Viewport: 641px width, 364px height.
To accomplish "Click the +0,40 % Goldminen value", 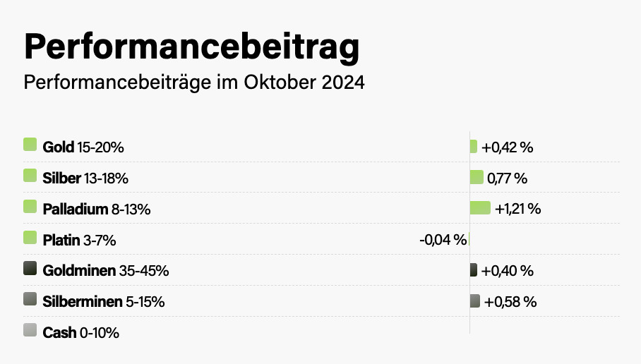I will (507, 271).
